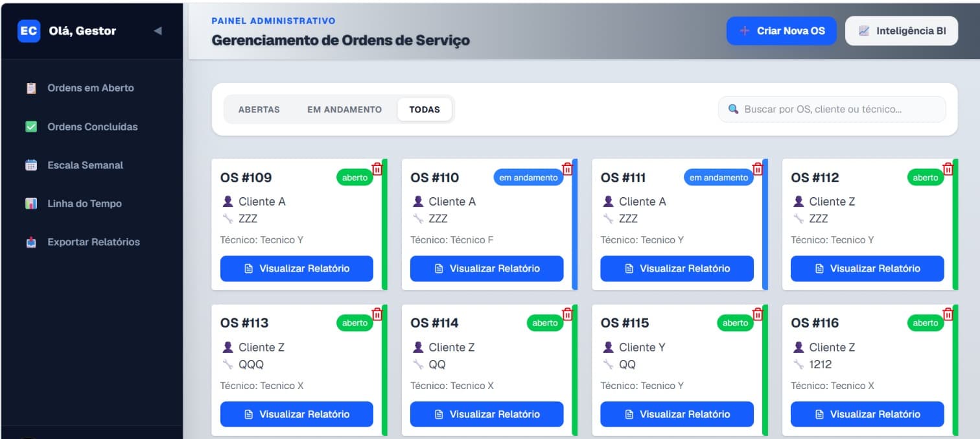Open Ordens em Aberto in sidebar

(91, 88)
